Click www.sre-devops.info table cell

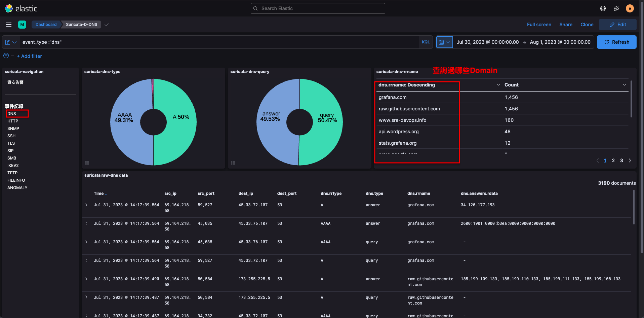pos(402,120)
